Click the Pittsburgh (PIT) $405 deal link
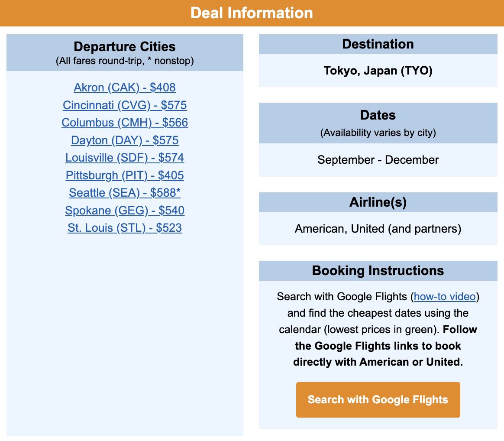Screen dimensions: 504x441 pyautogui.click(x=124, y=175)
